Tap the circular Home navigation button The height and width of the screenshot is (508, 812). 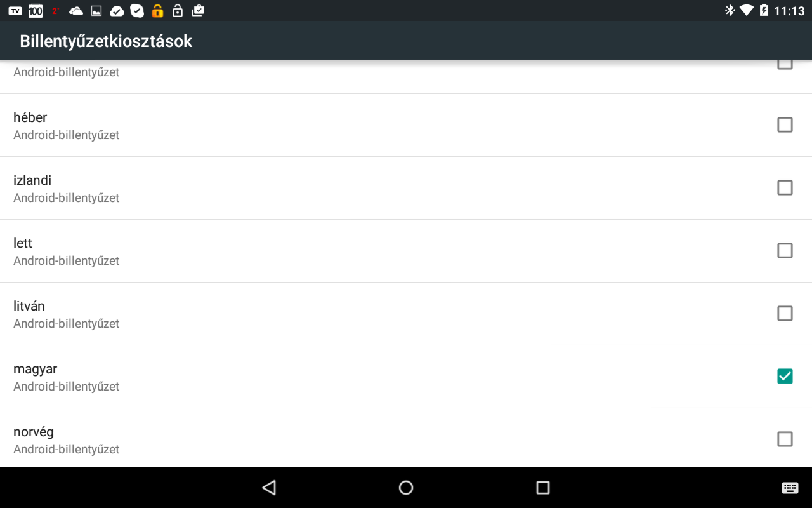[x=406, y=488]
